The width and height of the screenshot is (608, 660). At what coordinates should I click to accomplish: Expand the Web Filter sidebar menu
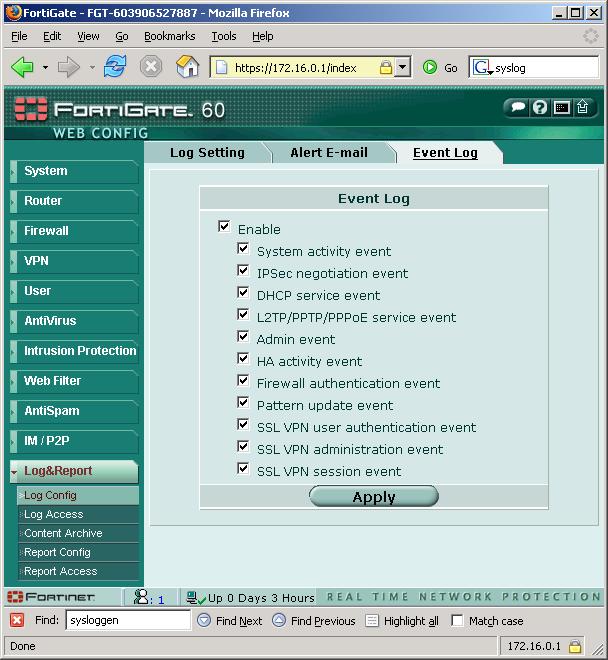(75, 381)
